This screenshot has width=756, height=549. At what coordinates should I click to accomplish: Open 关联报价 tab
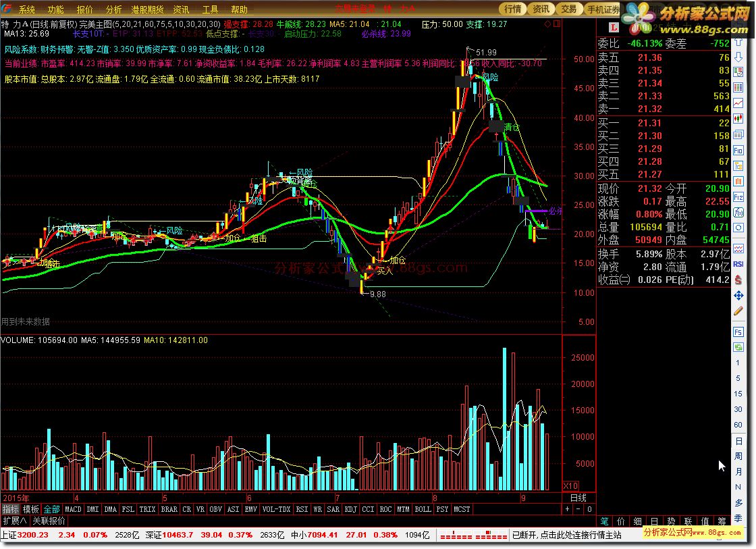coord(49,521)
